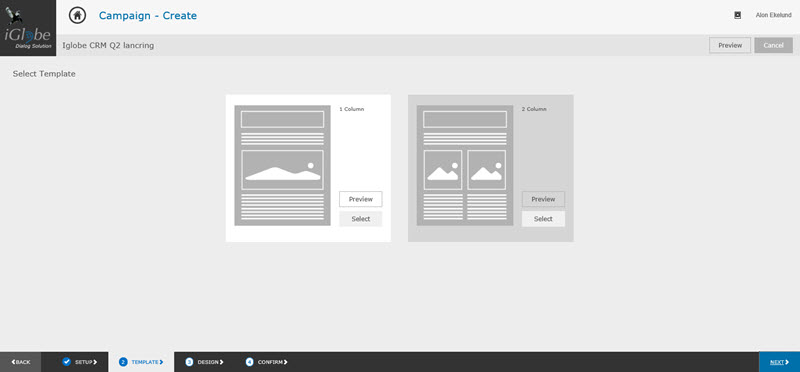Open the user profile icon beside Alon Ekelund
This screenshot has height=372, width=800.
737,15
